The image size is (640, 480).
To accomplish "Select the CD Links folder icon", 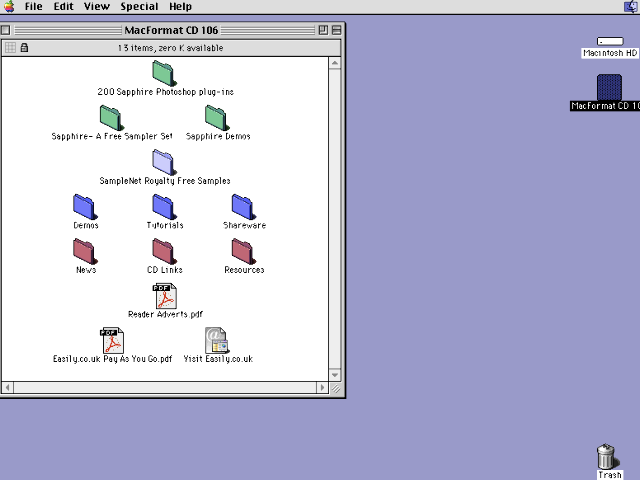I will tap(164, 251).
